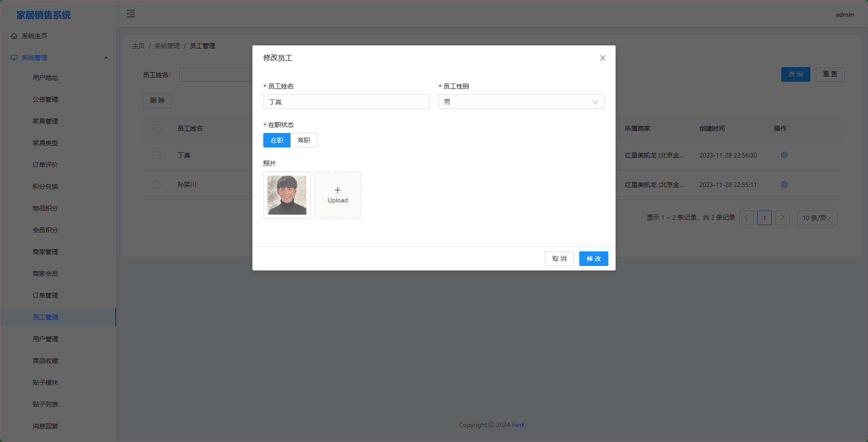Screen dimensions: 868x442
Task: Click the admin user name in header
Action: [844, 15]
